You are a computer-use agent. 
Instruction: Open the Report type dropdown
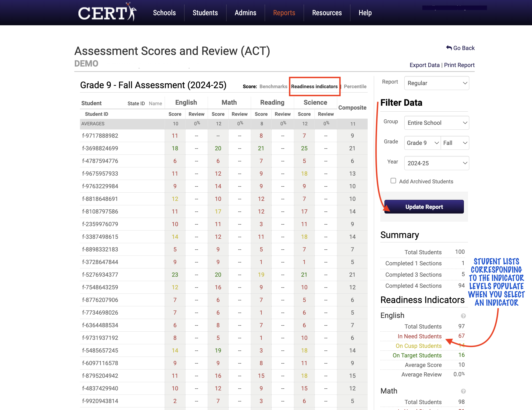pos(436,83)
